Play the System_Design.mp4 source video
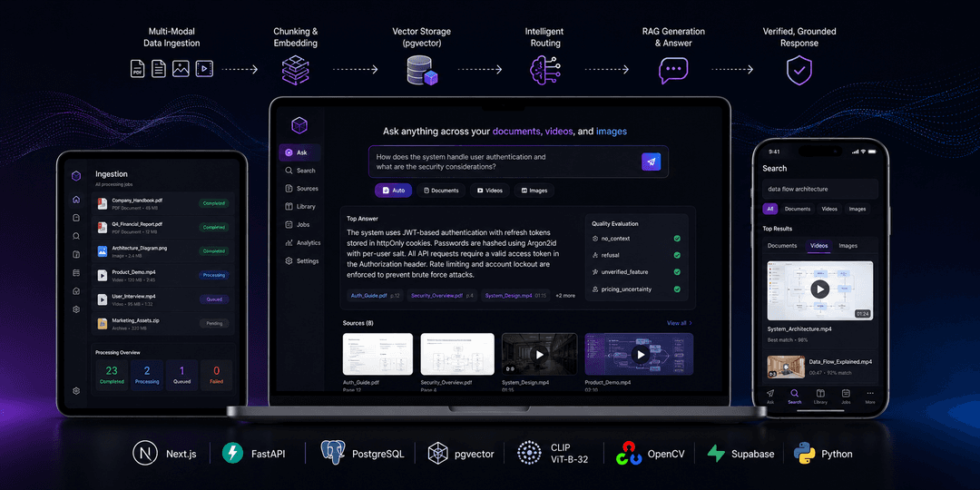The image size is (980, 490). pyautogui.click(x=539, y=355)
